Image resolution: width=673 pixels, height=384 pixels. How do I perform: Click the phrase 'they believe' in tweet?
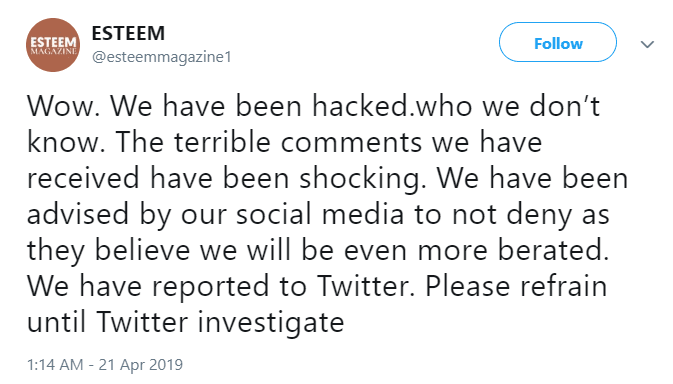pos(109,251)
